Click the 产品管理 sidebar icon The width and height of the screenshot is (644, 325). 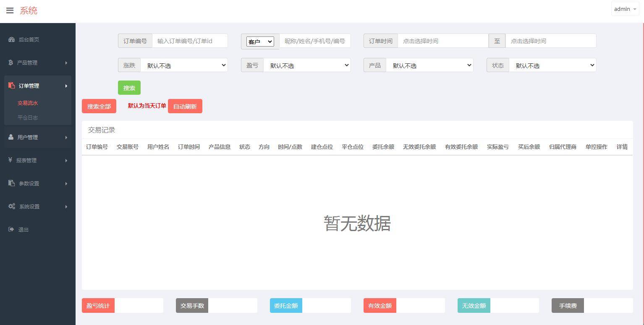(10, 62)
